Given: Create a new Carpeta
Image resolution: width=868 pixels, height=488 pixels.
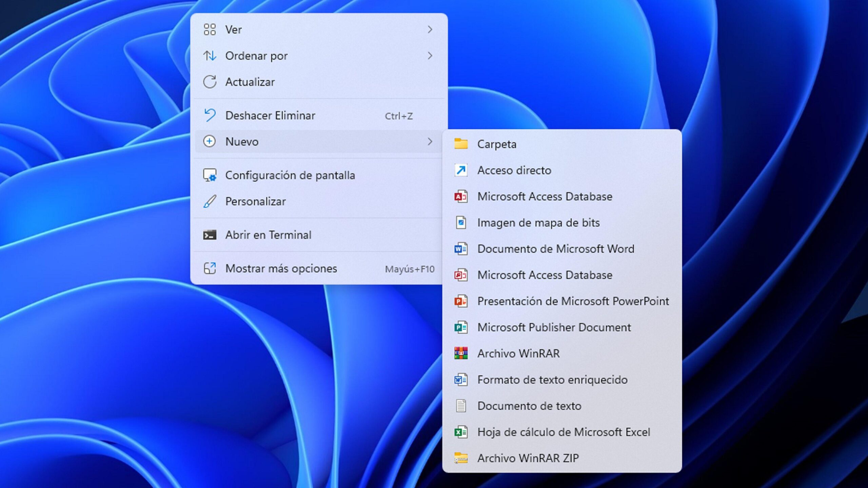Looking at the screenshot, I should coord(562,144).
